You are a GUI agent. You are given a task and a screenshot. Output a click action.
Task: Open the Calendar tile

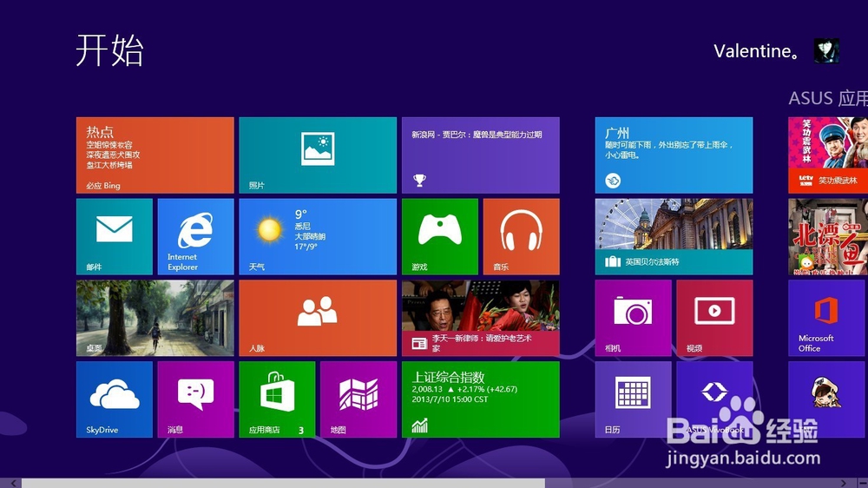(x=634, y=399)
